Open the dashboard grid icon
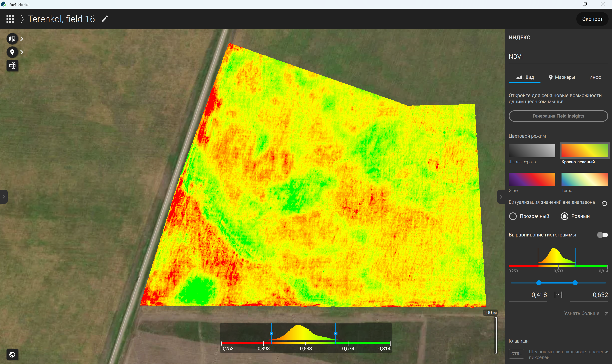Image resolution: width=612 pixels, height=364 pixels. [10, 19]
